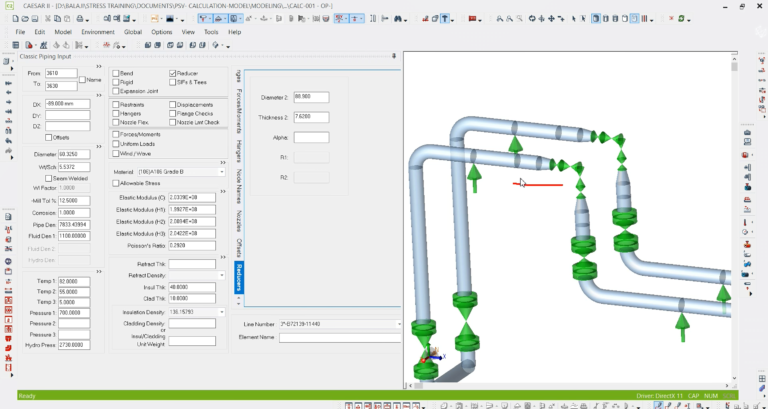This screenshot has width=768, height=409.
Task: Click the Open file folder icon
Action: click(x=25, y=19)
